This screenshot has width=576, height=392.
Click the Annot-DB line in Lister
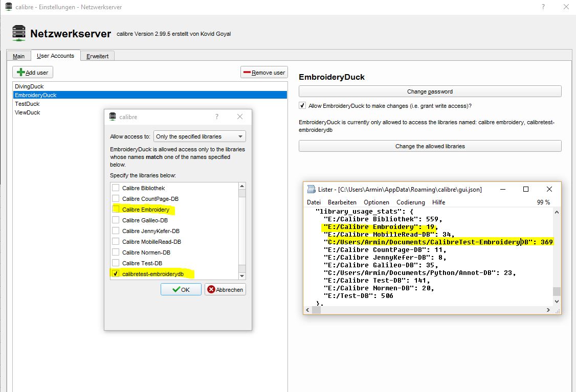pos(419,273)
